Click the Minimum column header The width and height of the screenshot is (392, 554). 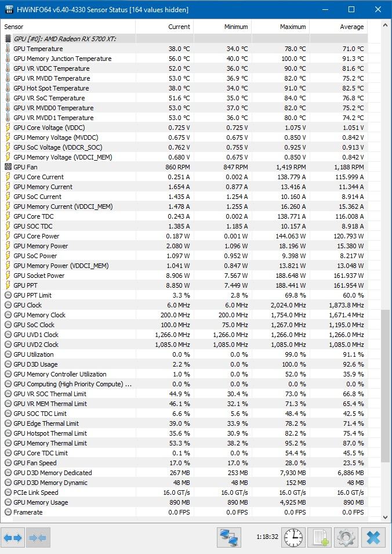pos(223,27)
